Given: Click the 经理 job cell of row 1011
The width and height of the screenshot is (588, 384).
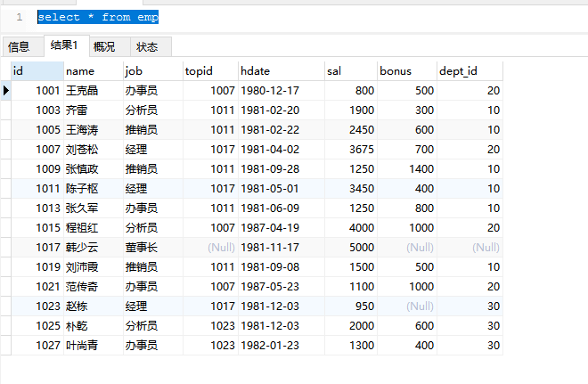Looking at the screenshot, I should coord(153,188).
